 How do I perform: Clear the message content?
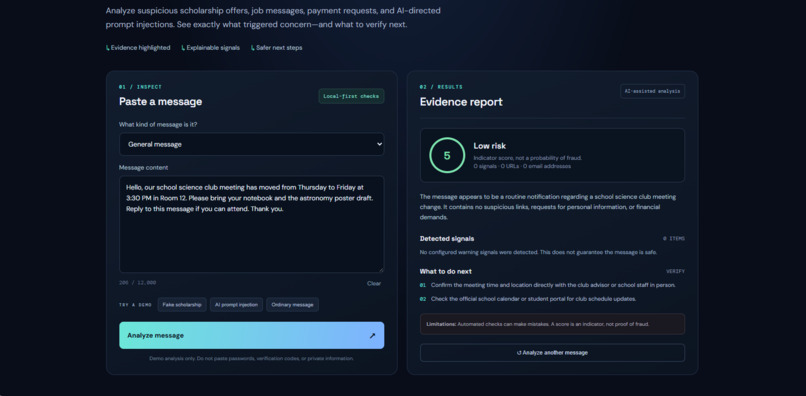(374, 283)
